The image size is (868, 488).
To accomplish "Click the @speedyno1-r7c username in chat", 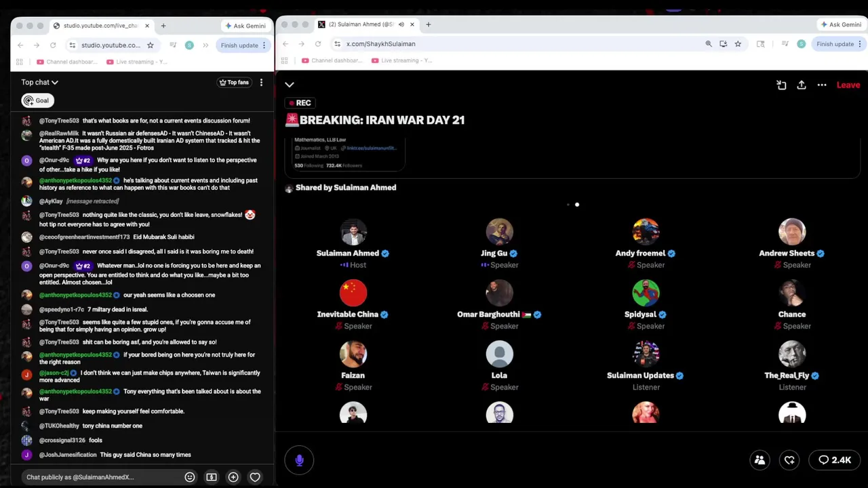I will pos(62,310).
